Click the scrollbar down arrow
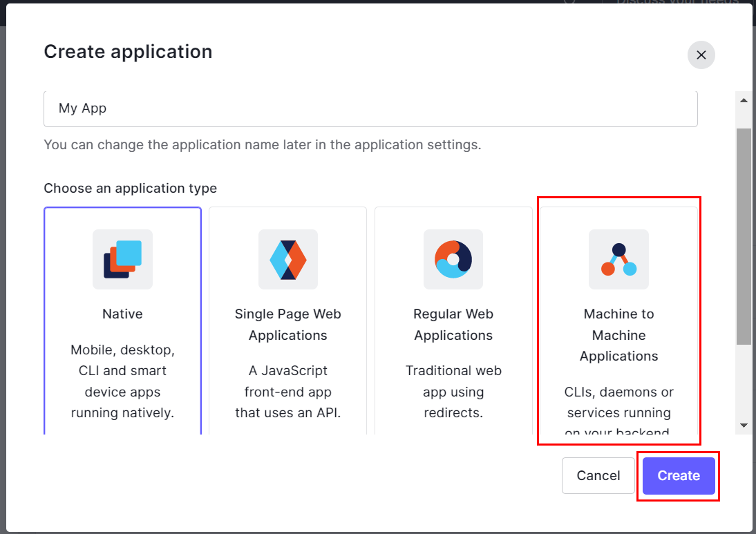This screenshot has width=756, height=534. point(744,425)
